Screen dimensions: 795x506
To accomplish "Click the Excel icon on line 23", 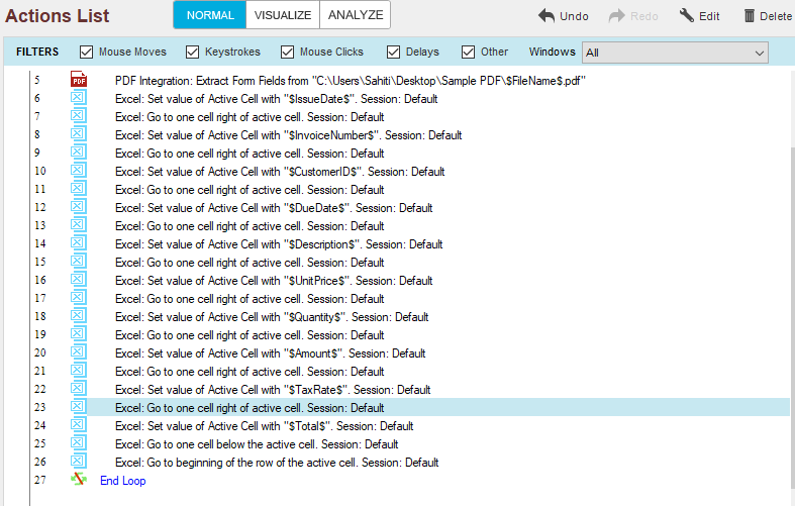I will click(78, 407).
